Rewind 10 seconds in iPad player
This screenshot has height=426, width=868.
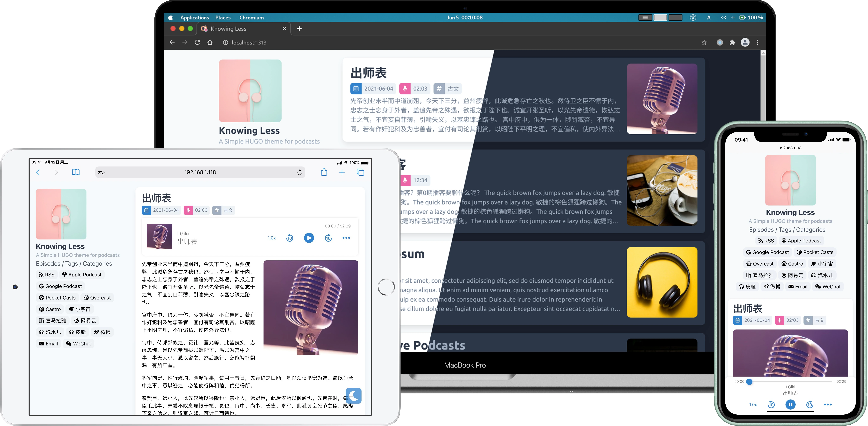(289, 238)
